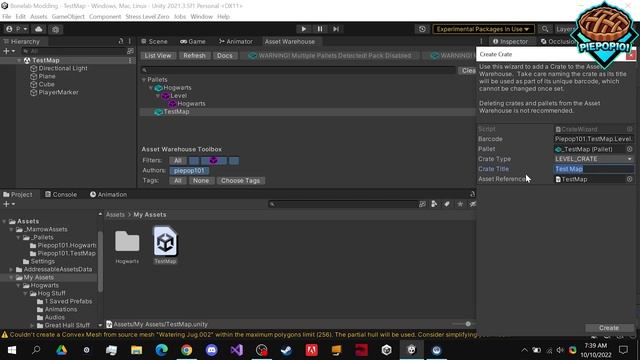Screen dimensions: 640x360
Task: Open the Hierarchy add (+) dropdown
Action: (9, 51)
